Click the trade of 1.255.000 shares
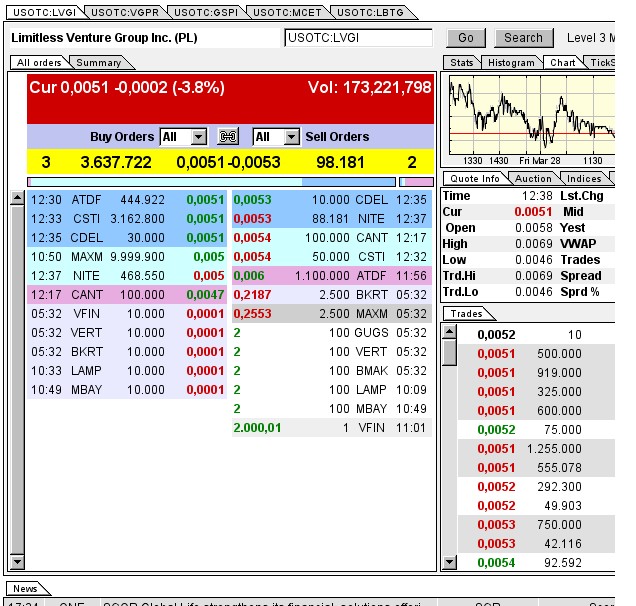Image resolution: width=636 pixels, height=606 pixels. pos(536,449)
